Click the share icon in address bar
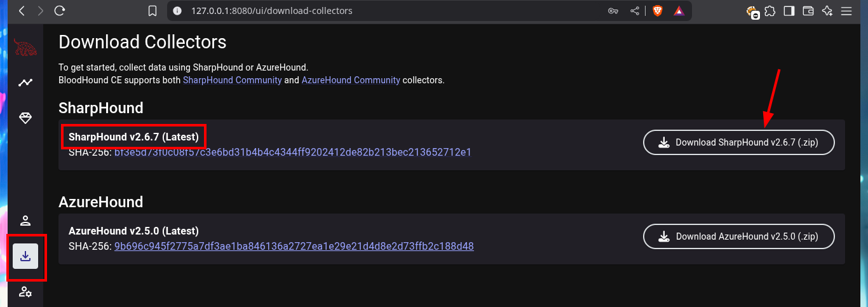868x307 pixels. point(634,11)
